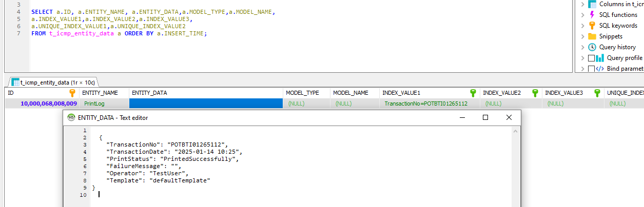
Task: Click the "TransactionNo" line in text editor
Action: coord(167,144)
